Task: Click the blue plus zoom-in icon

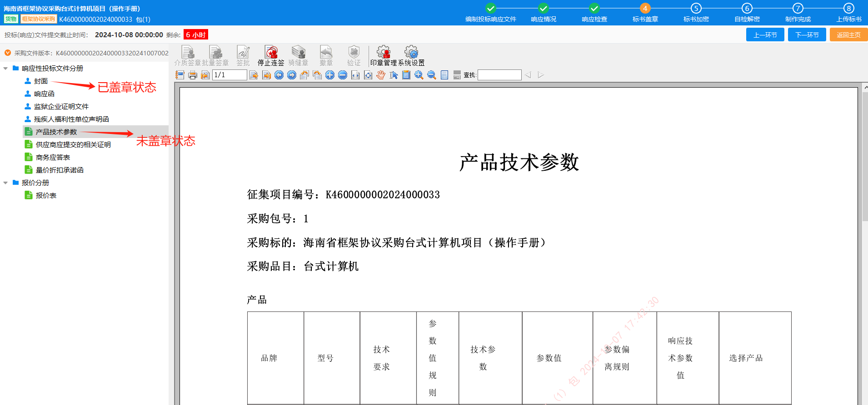Action: 330,75
